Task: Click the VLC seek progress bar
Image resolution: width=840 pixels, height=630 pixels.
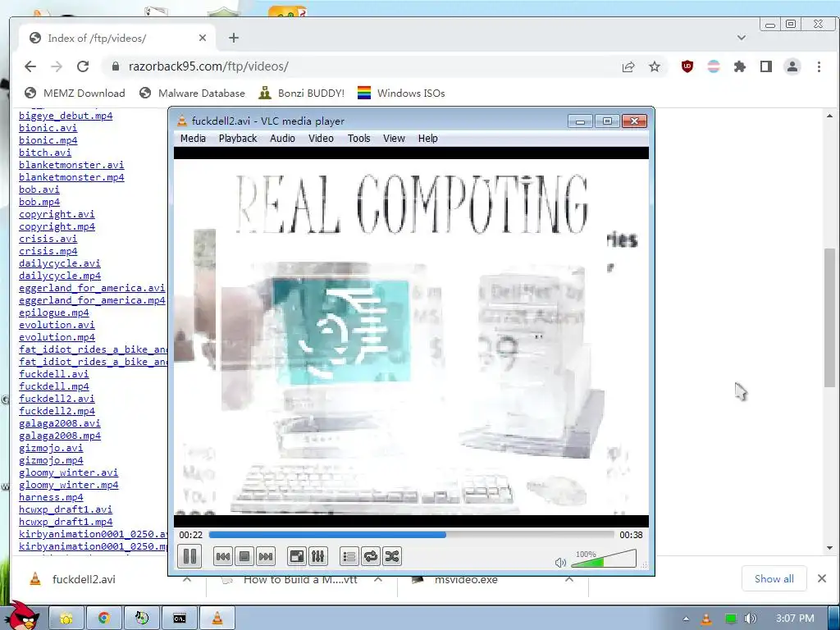Action: click(412, 535)
